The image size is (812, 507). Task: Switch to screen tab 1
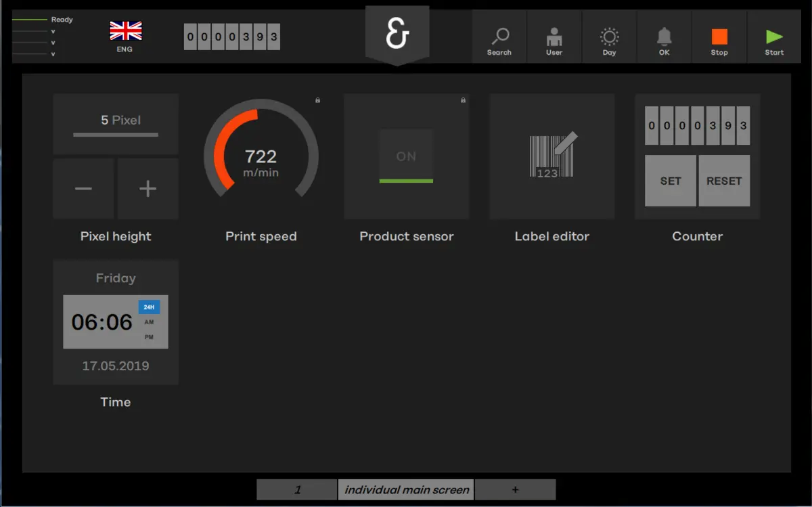[297, 489]
